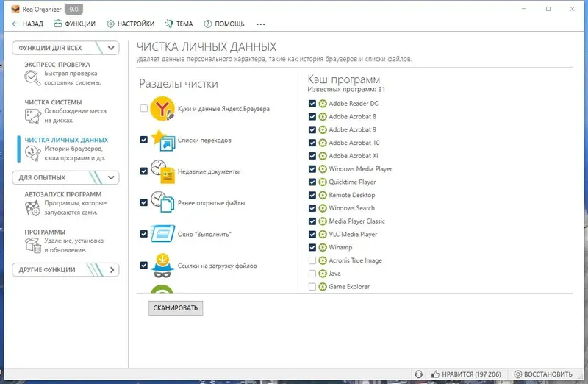Click the Списки переходов star icon

pyautogui.click(x=163, y=140)
